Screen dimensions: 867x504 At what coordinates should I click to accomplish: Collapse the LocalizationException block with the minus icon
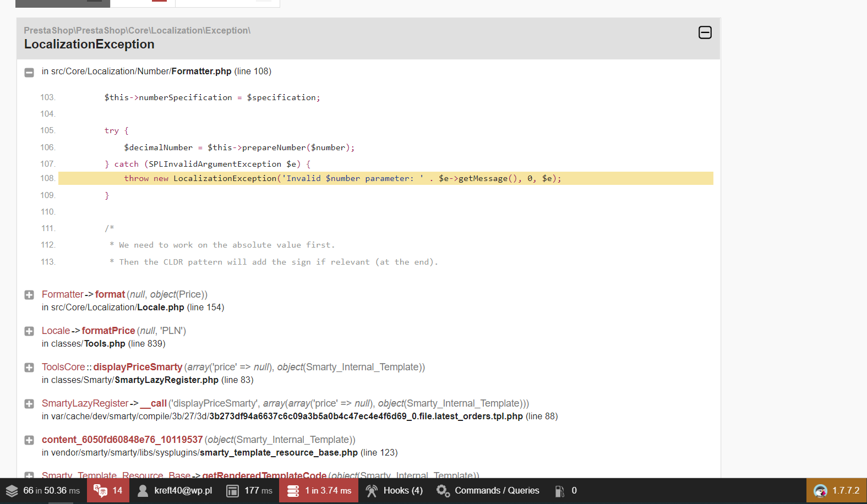pos(705,32)
